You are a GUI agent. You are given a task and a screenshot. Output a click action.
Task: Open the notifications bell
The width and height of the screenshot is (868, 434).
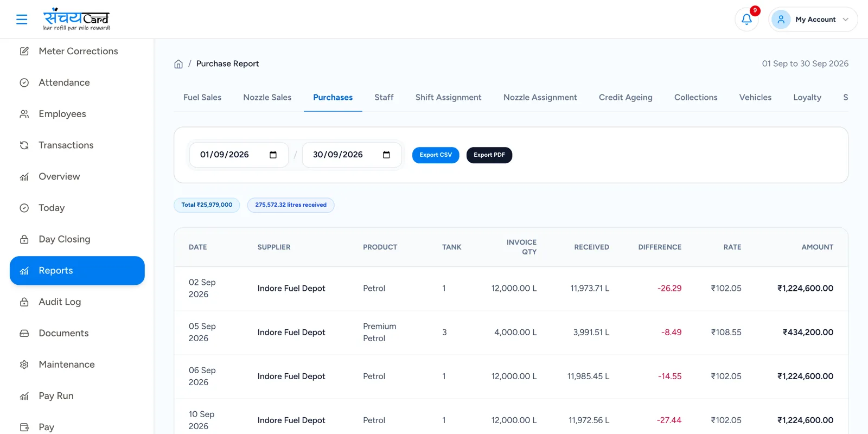[746, 20]
